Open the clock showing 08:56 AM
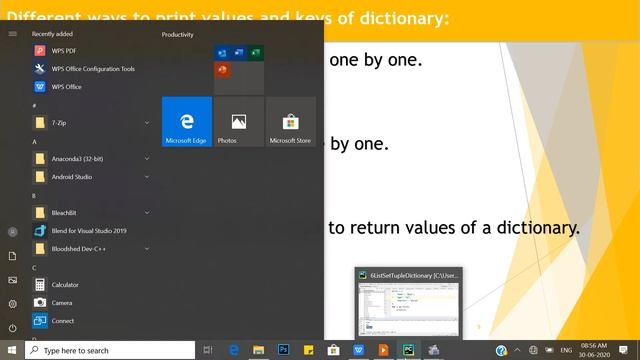 [594, 350]
